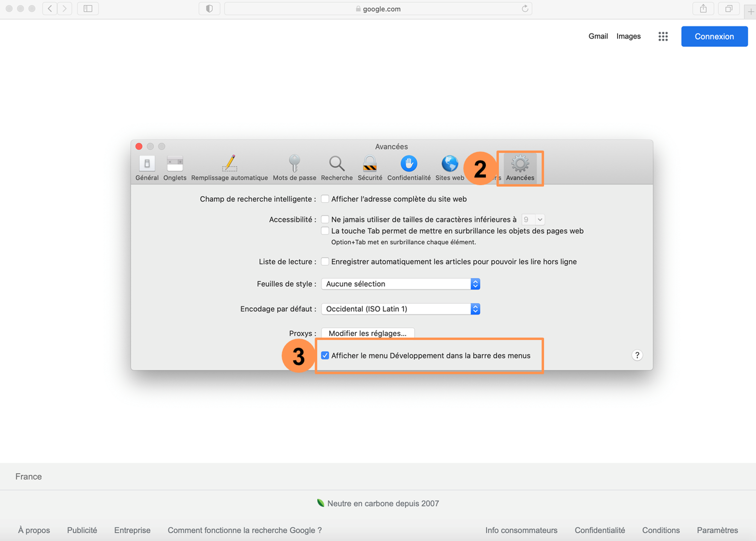Open Gmail link
The image size is (756, 541).
click(598, 36)
